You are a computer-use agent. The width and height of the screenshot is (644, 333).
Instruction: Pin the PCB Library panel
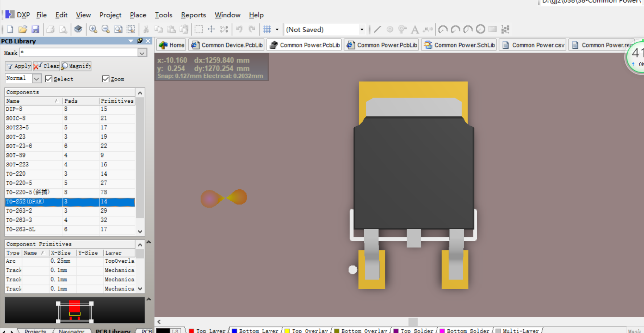pyautogui.click(x=140, y=41)
